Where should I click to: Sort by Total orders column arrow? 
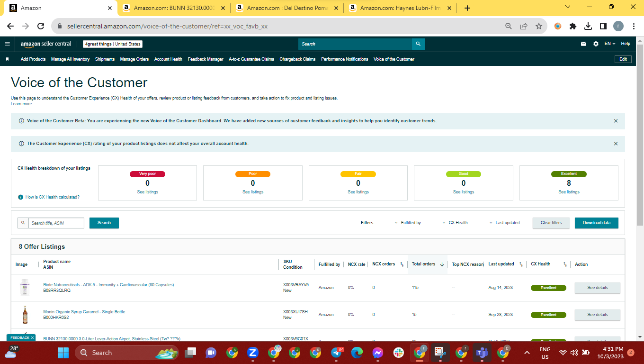tap(442, 264)
